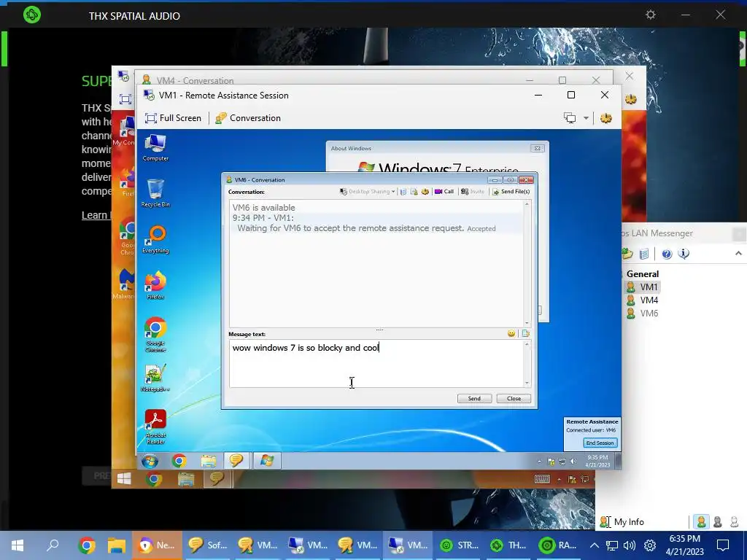Image resolution: width=747 pixels, height=560 pixels.
Task: Click the on-screen keyboard icon in VM4 session taskbar
Action: [x=542, y=479]
